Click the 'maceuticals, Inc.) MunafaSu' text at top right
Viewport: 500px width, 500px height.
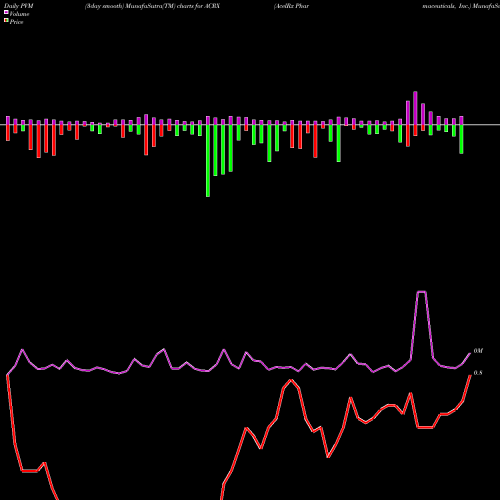point(461,6)
